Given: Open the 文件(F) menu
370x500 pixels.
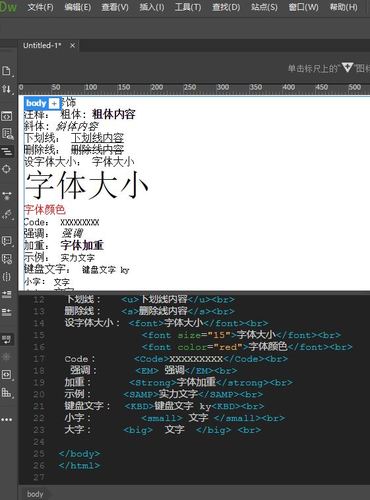Looking at the screenshot, I should [40, 7].
